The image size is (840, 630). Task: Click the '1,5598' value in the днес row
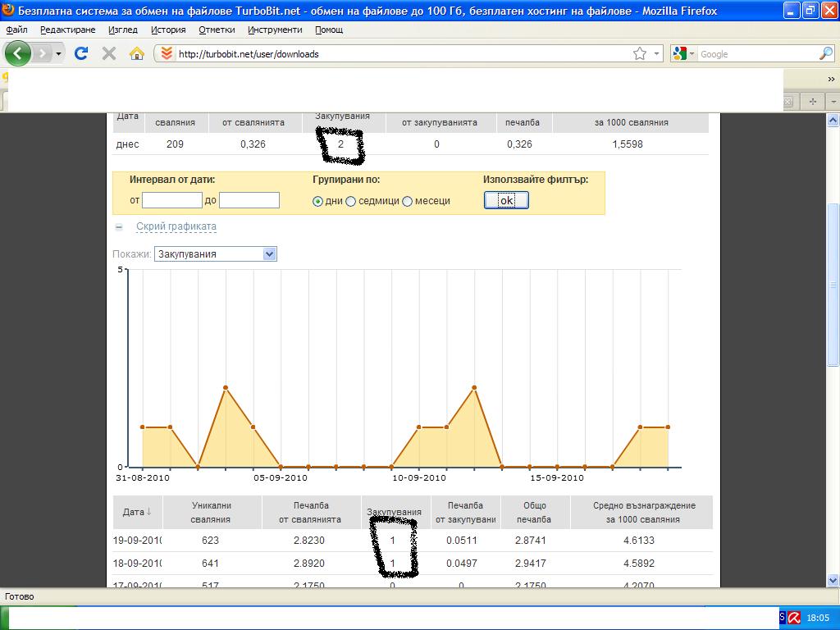(x=628, y=144)
